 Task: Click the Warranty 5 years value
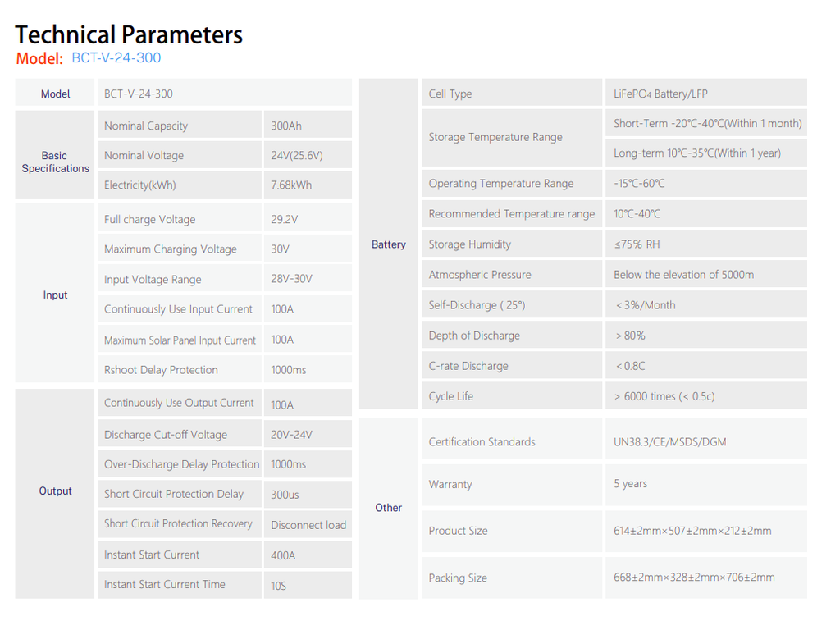631,484
